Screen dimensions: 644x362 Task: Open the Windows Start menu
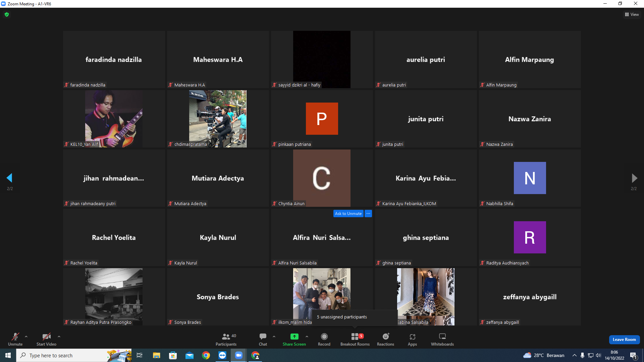[8, 355]
